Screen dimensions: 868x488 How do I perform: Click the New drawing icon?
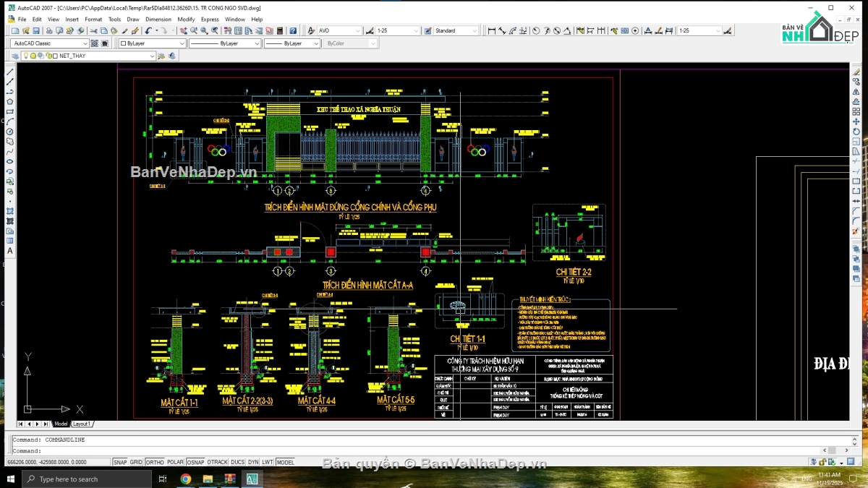coord(14,31)
